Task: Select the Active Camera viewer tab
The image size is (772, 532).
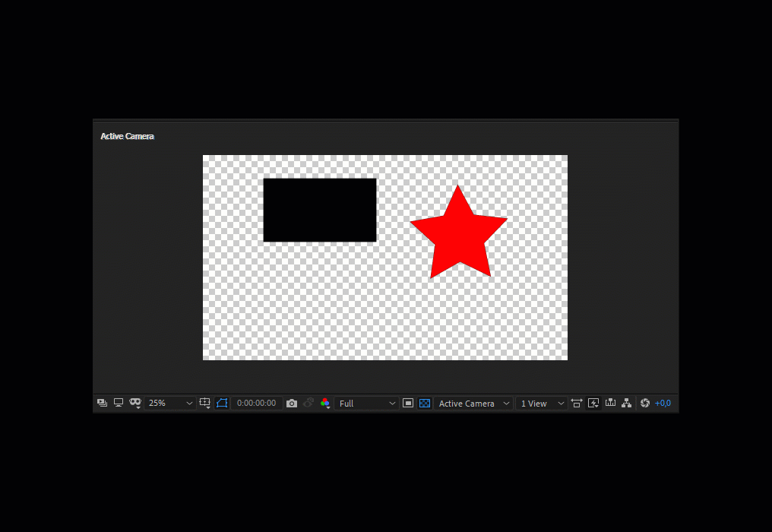Action: point(127,136)
